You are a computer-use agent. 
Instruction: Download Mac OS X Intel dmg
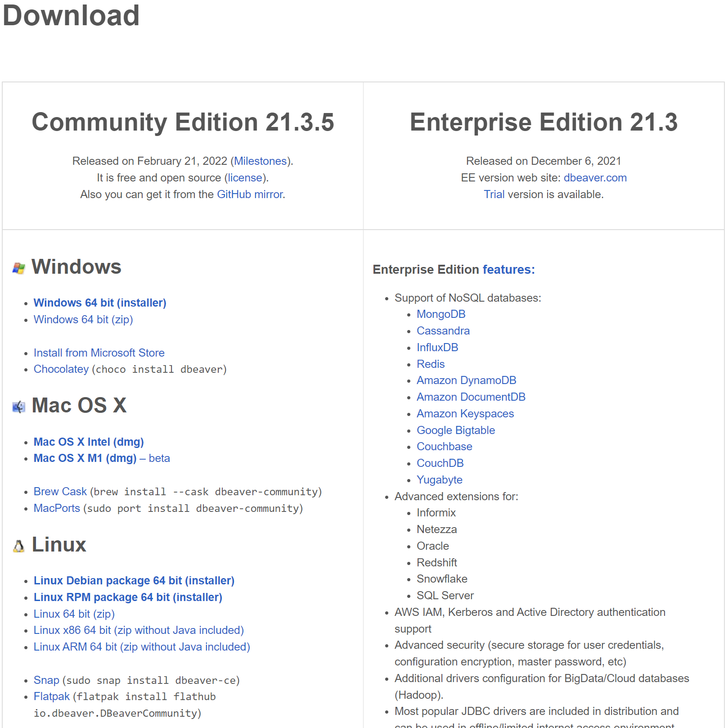point(89,442)
